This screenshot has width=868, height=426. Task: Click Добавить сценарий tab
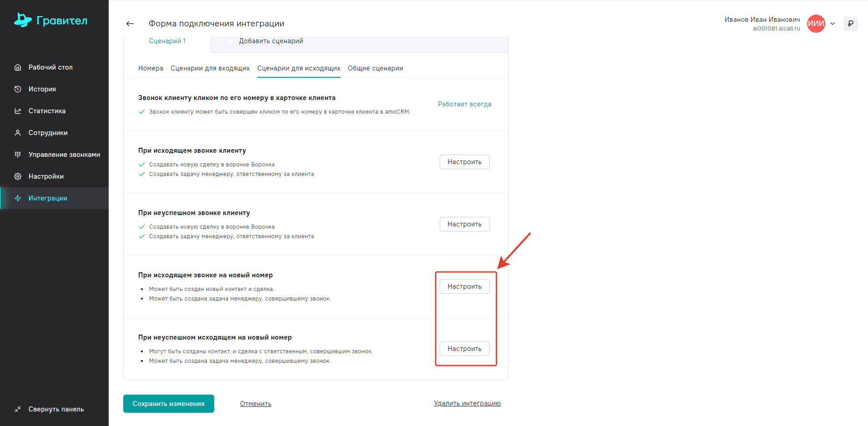(x=271, y=41)
